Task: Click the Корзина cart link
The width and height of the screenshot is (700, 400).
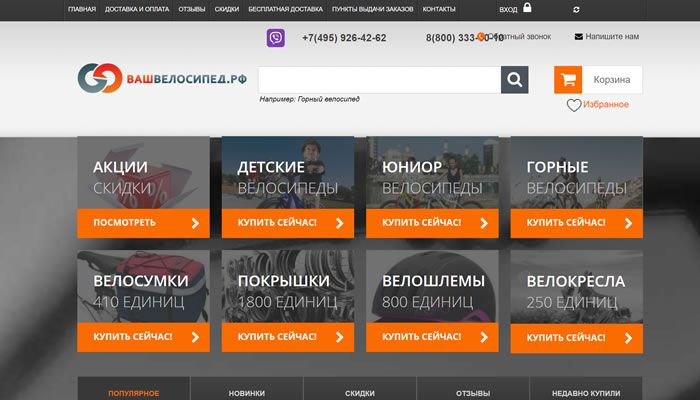Action: pyautogui.click(x=611, y=80)
